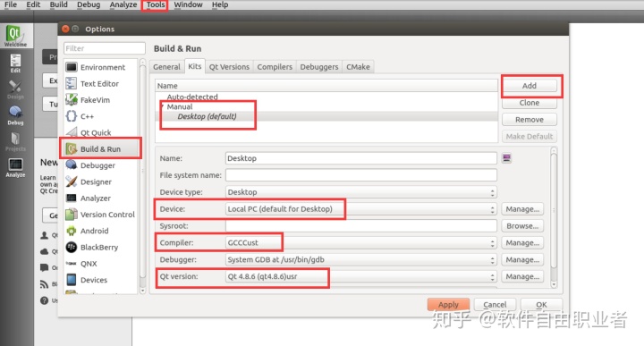Click the OK button
Viewport: 644px width, 346px height.
coord(541,305)
